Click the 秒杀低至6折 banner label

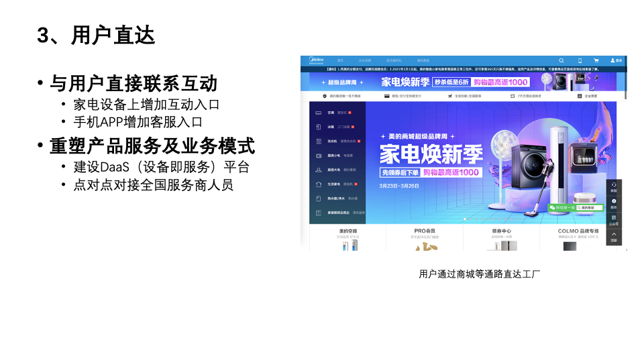tap(451, 82)
